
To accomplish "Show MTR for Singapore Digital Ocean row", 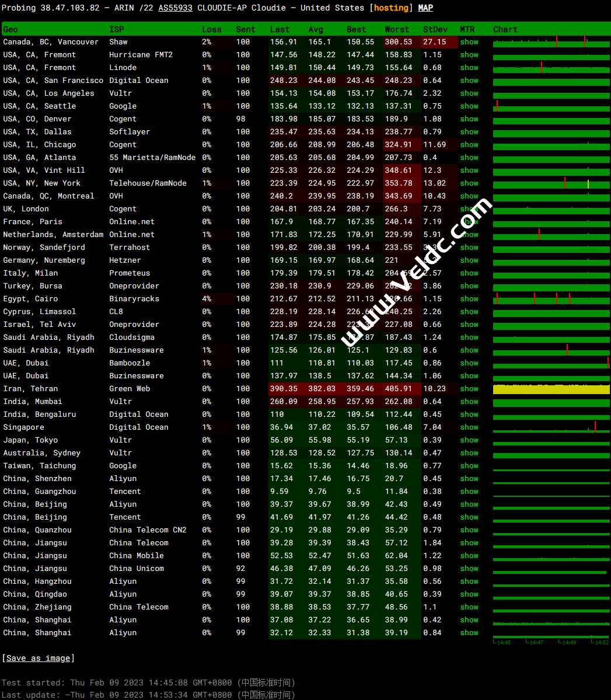I will 469,427.
